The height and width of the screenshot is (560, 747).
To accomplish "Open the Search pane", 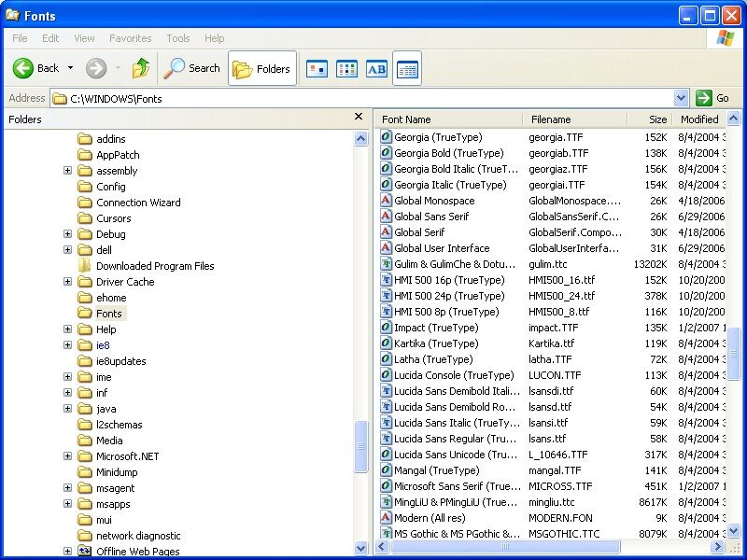I will pos(192,68).
